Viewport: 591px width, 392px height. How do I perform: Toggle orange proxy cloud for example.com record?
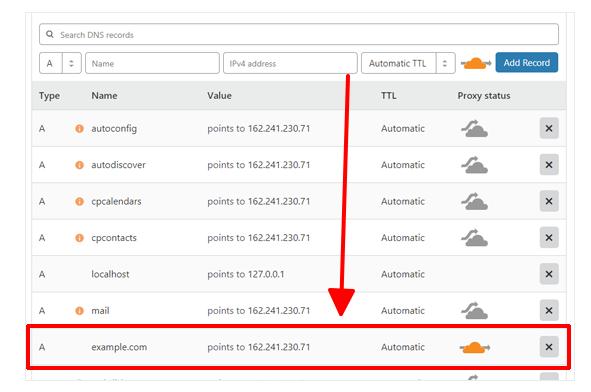[475, 347]
